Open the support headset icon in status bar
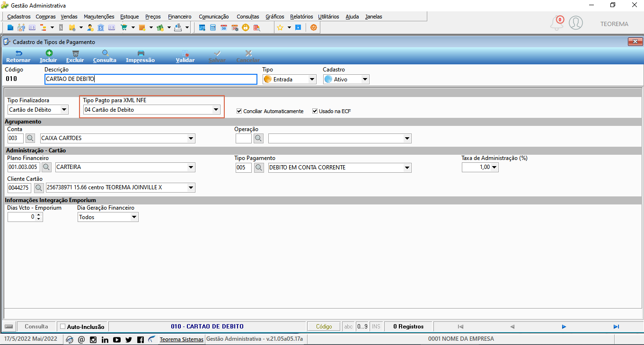This screenshot has width=644, height=345. pos(70,339)
